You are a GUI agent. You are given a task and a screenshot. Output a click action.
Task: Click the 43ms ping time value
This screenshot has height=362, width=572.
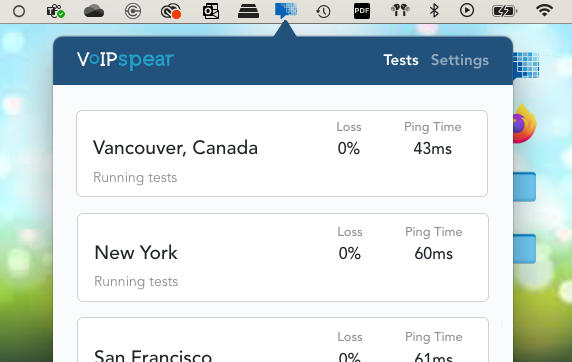[x=433, y=149]
